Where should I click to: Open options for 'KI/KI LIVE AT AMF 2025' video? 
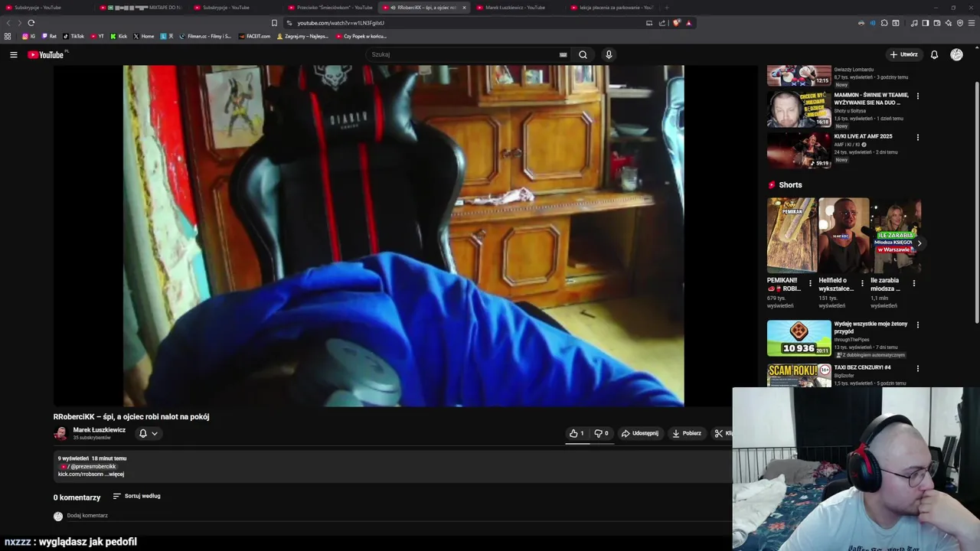point(917,138)
